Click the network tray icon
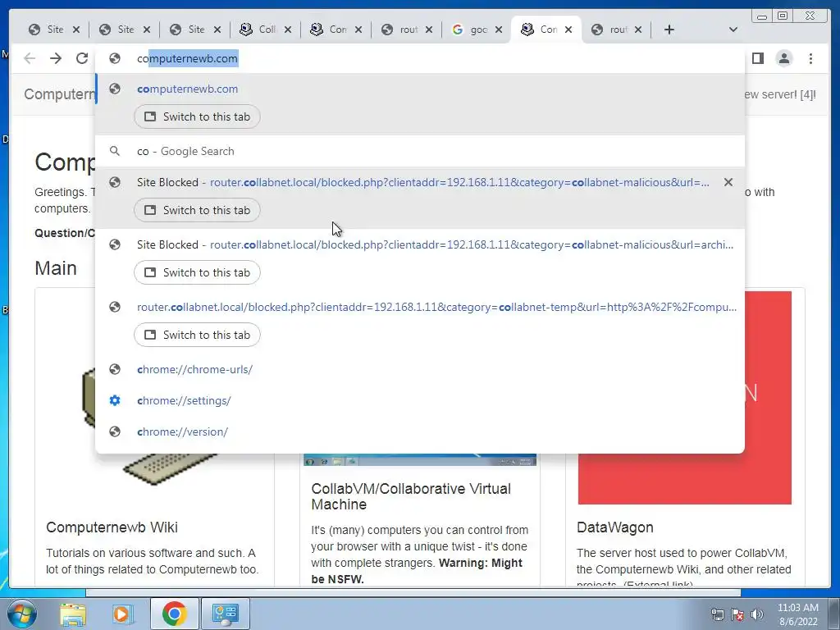The image size is (840, 630). [717, 614]
